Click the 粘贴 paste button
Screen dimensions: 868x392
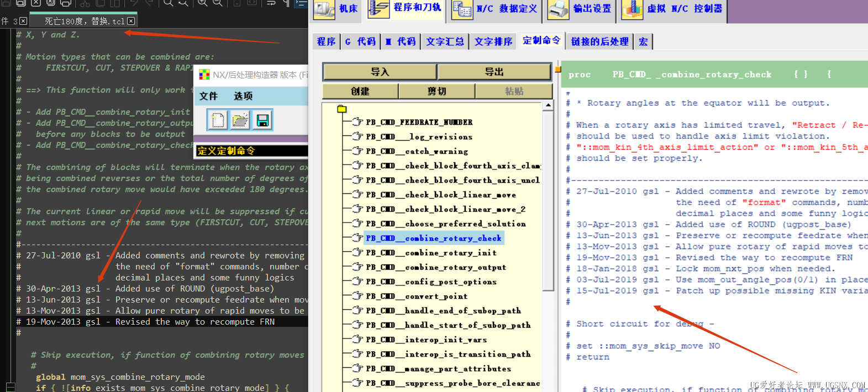(514, 91)
